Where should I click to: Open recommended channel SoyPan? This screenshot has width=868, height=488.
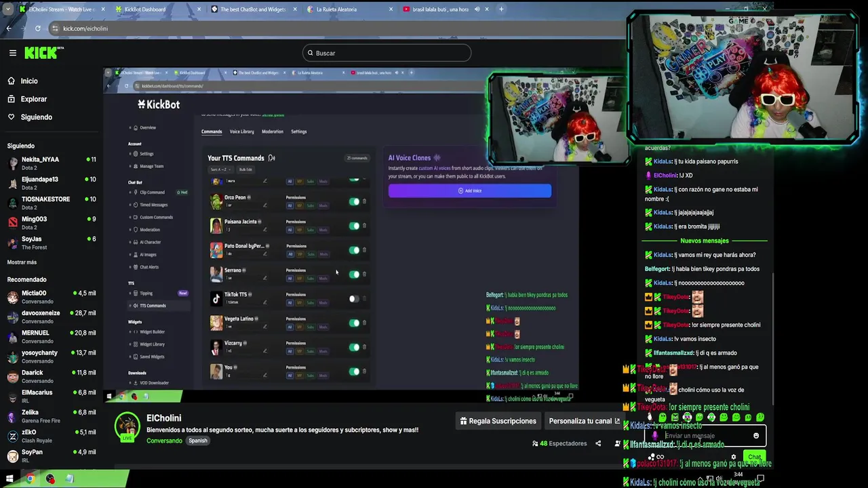click(52, 455)
